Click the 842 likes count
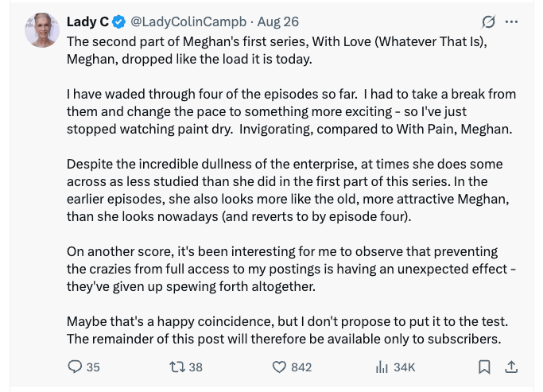 coord(301,367)
